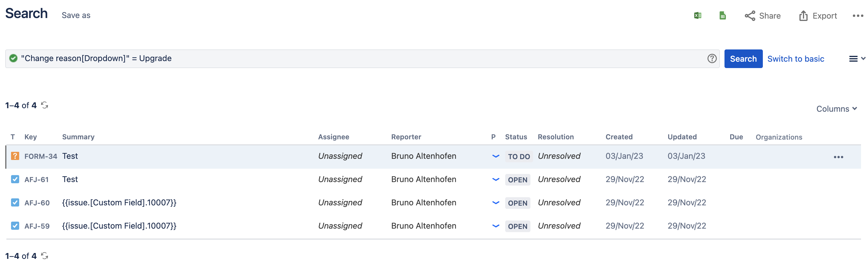Expand priority chevron on AFJ-61 row

pos(495,179)
